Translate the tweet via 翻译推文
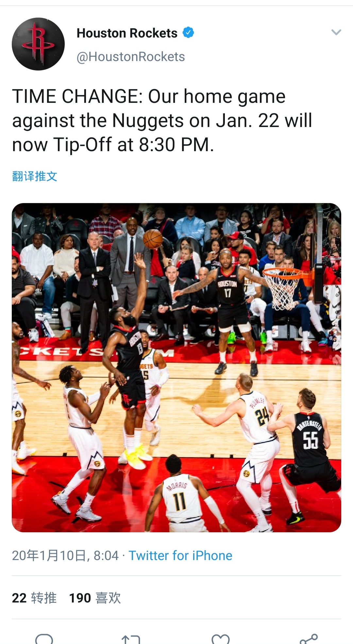Image resolution: width=353 pixels, height=644 pixels. click(35, 176)
